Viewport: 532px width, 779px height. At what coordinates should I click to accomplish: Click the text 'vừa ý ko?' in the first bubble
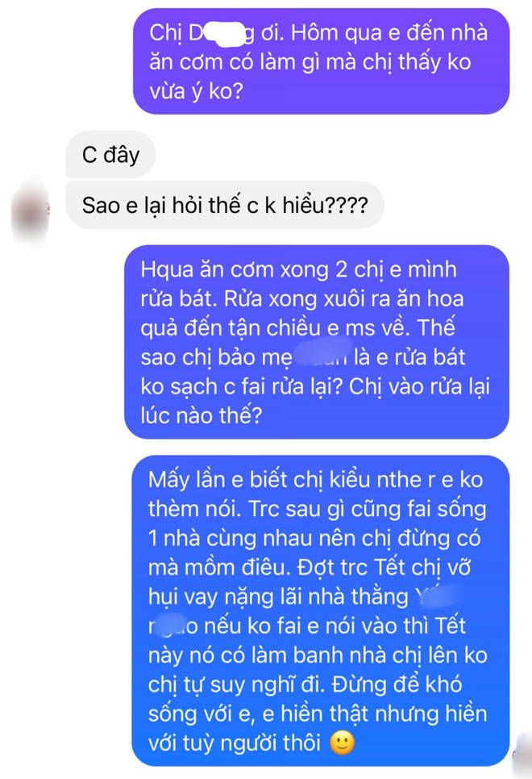tap(196, 91)
